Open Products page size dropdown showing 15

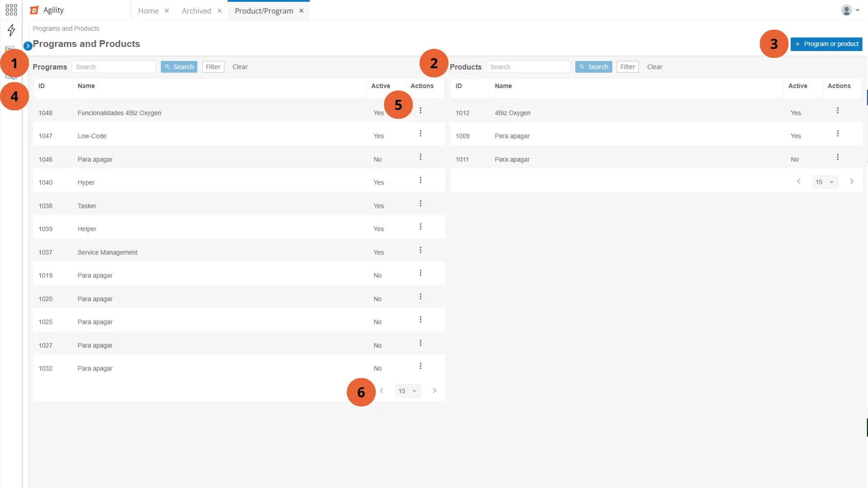click(x=825, y=182)
